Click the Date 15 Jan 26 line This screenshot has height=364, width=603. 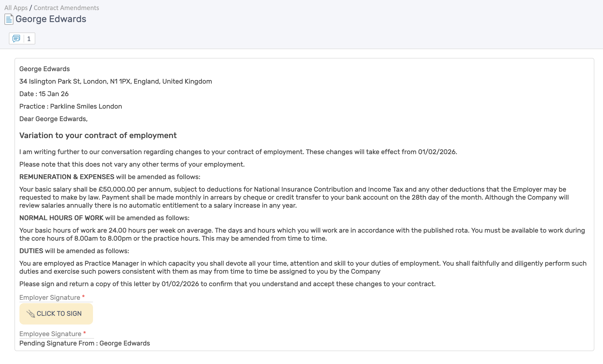pos(44,94)
